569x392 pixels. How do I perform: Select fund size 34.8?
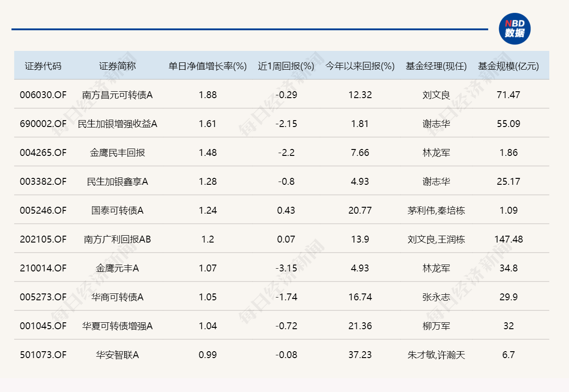pos(508,268)
